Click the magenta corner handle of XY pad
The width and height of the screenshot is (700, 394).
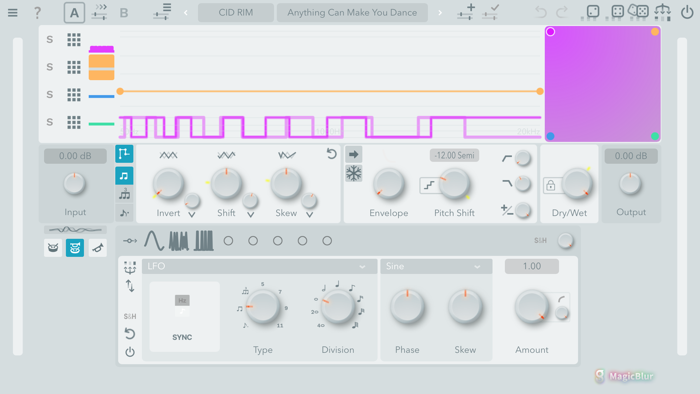point(550,32)
